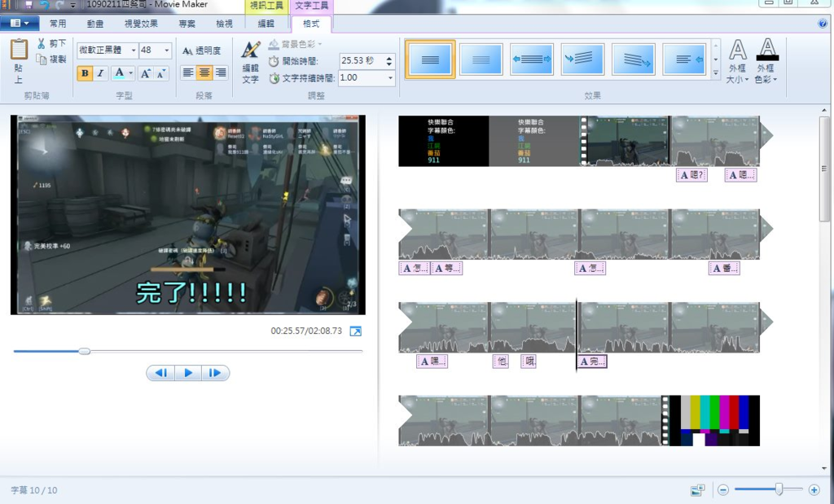Switch to the 常用 tab
The image size is (834, 504).
pyautogui.click(x=58, y=24)
